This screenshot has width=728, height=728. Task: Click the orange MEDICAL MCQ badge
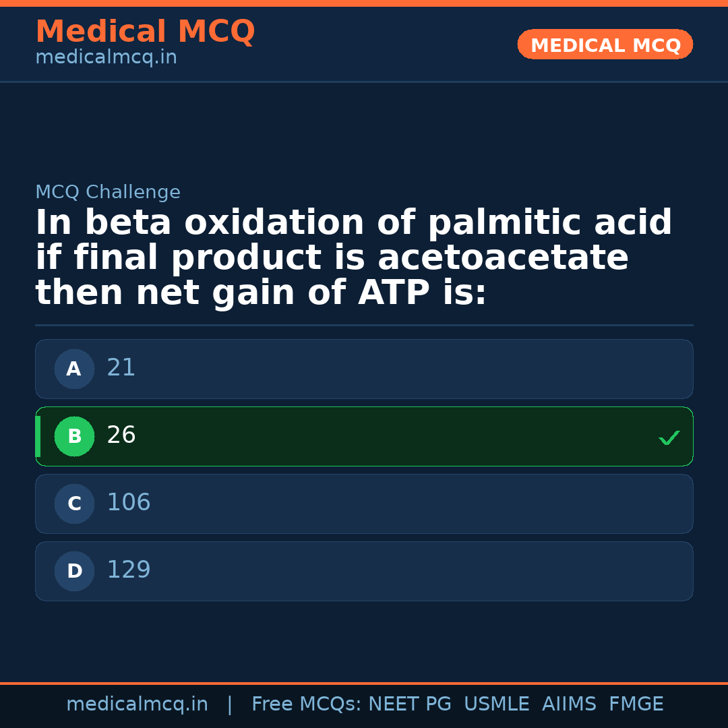click(x=605, y=44)
